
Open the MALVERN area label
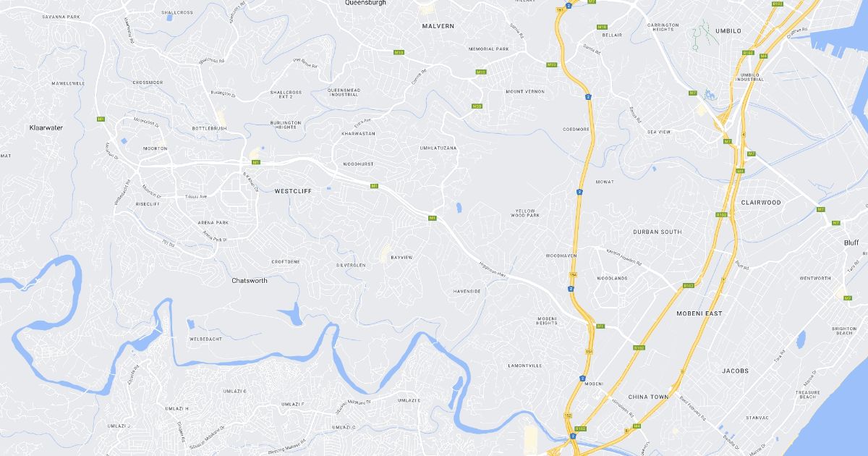[x=438, y=26]
